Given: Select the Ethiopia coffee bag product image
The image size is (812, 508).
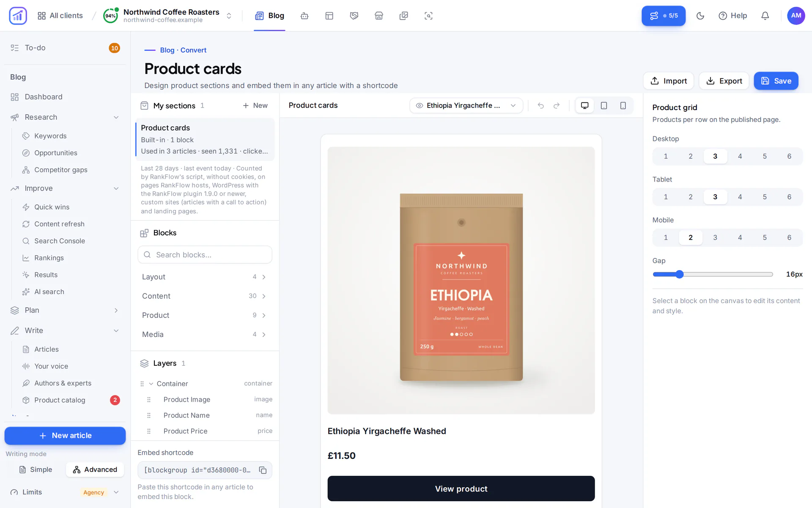Looking at the screenshot, I should (x=461, y=280).
